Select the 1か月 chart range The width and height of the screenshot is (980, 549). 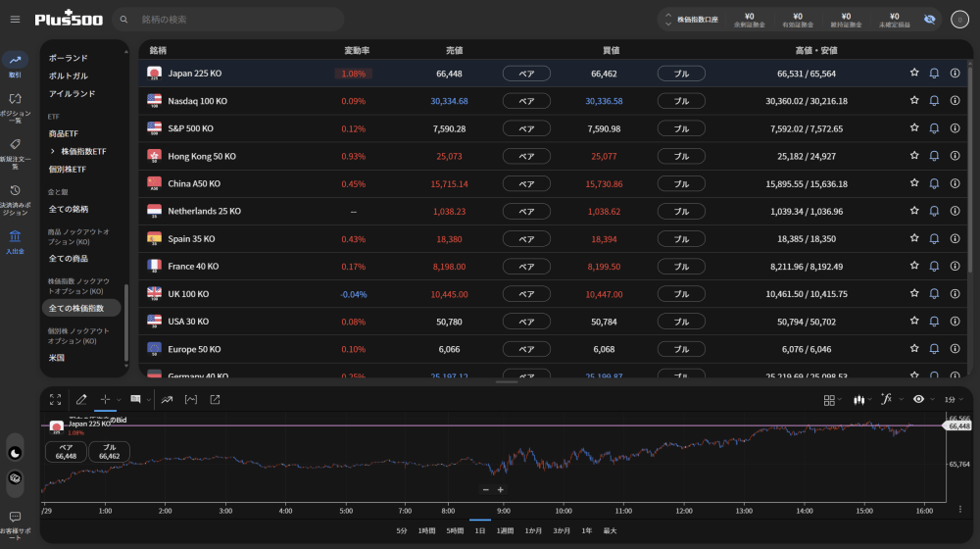click(533, 531)
